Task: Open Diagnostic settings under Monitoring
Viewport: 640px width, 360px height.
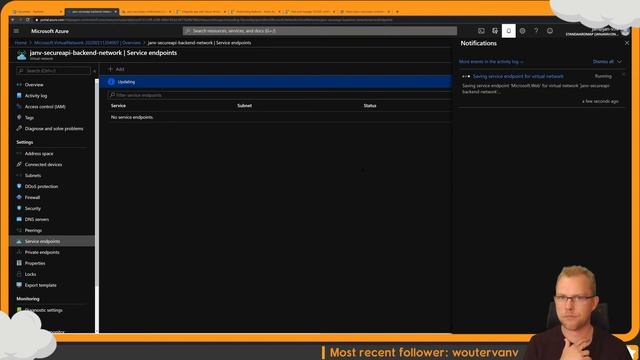Action: point(44,311)
